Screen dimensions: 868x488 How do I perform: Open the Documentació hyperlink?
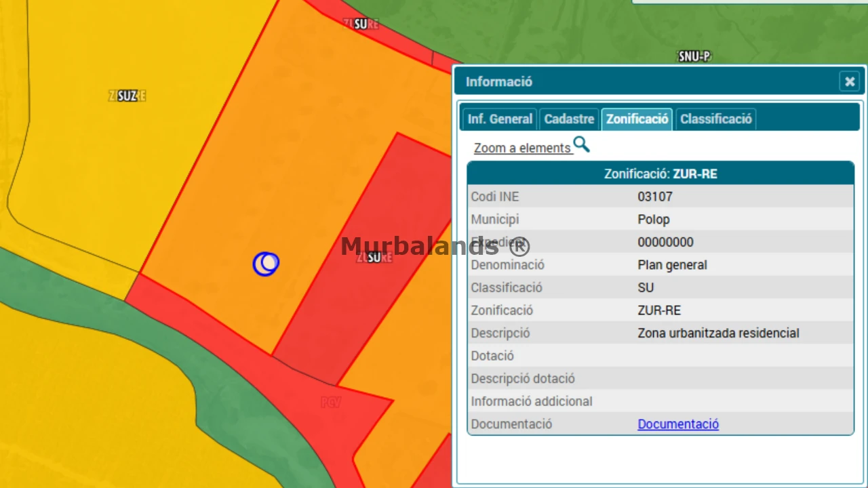pyautogui.click(x=678, y=424)
